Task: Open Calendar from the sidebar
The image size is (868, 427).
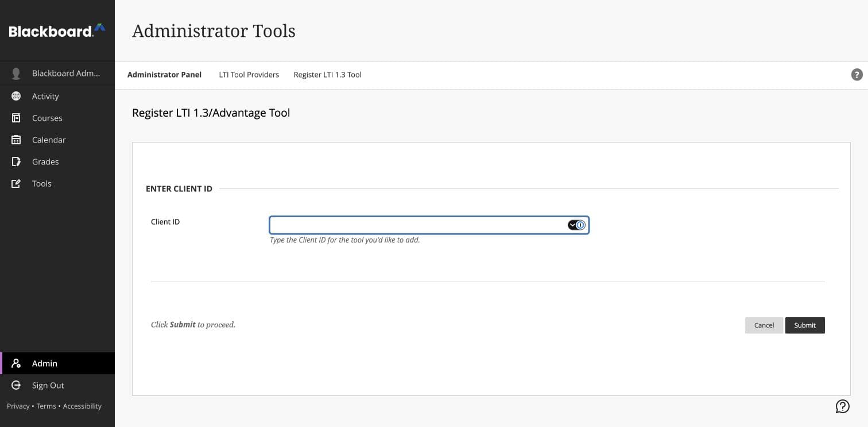Action: pyautogui.click(x=57, y=140)
